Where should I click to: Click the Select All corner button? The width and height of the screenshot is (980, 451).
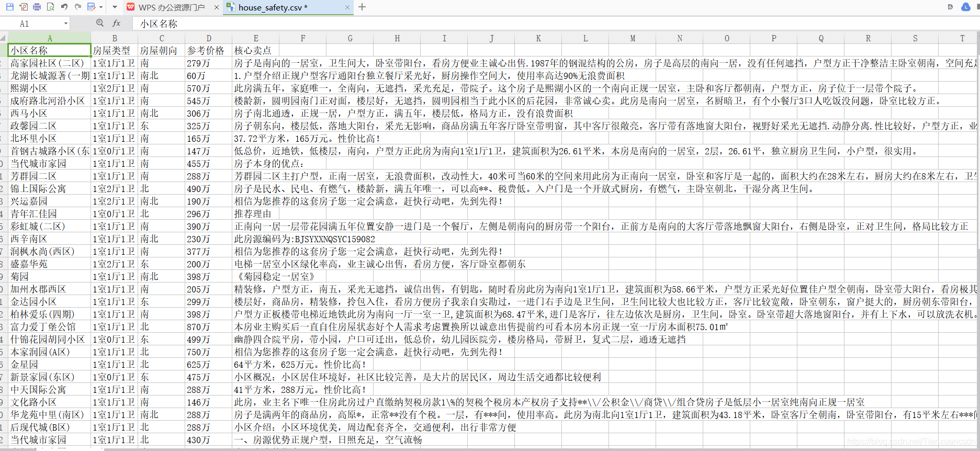coord(3,38)
